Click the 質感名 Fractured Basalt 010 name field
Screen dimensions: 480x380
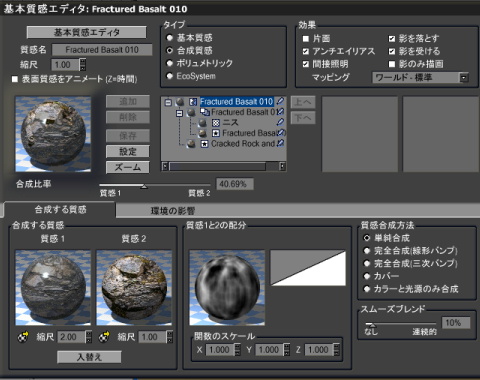point(102,50)
